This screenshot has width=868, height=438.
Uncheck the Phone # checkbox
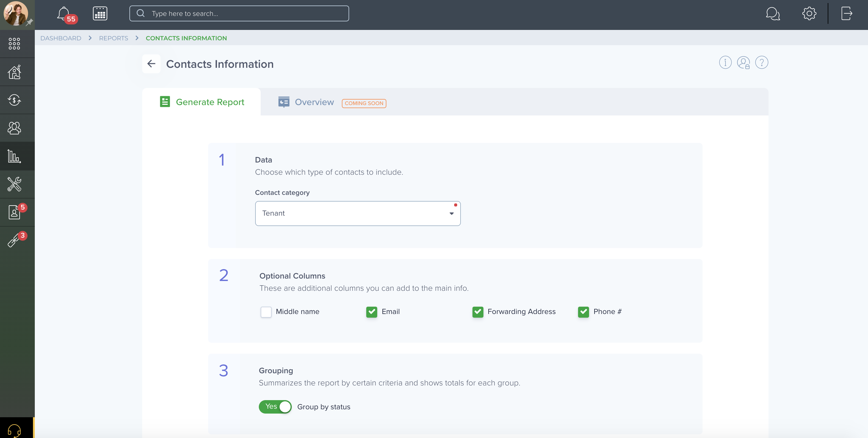pyautogui.click(x=583, y=312)
